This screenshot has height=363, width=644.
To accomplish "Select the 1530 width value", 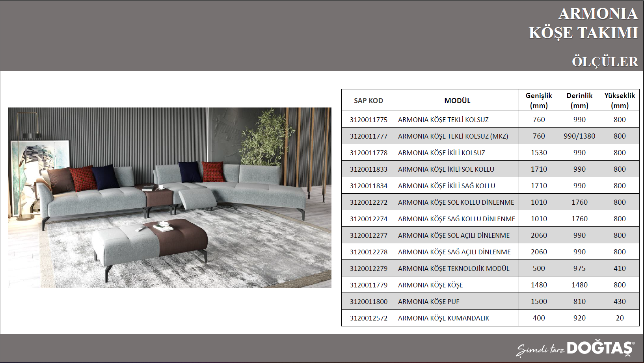I will (539, 153).
